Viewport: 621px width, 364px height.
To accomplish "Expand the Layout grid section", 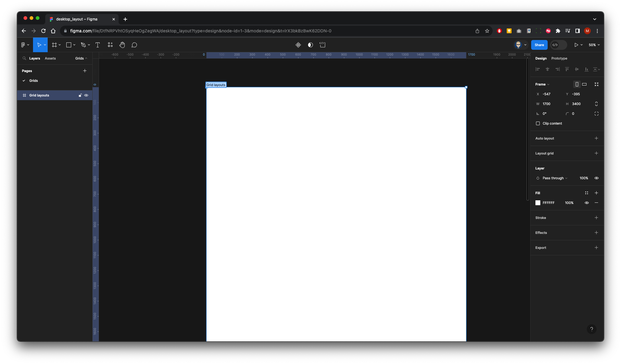I will point(597,153).
